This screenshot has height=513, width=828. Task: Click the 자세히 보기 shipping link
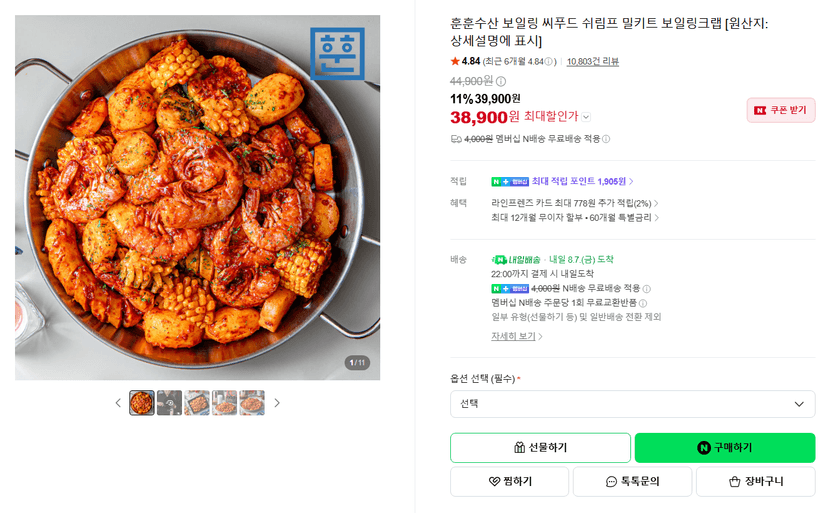(x=516, y=336)
